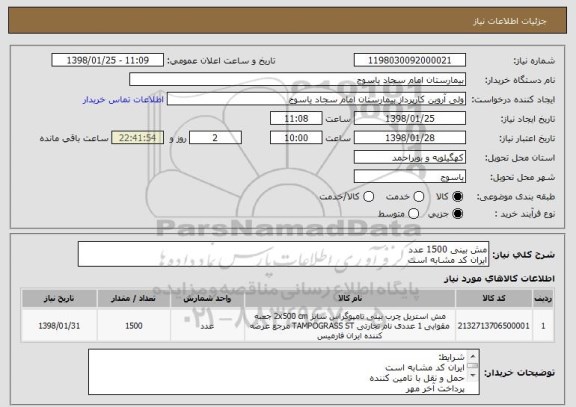Screen dimensions: 576x407
Task: Click the buyer organization name field
Action: point(298,80)
